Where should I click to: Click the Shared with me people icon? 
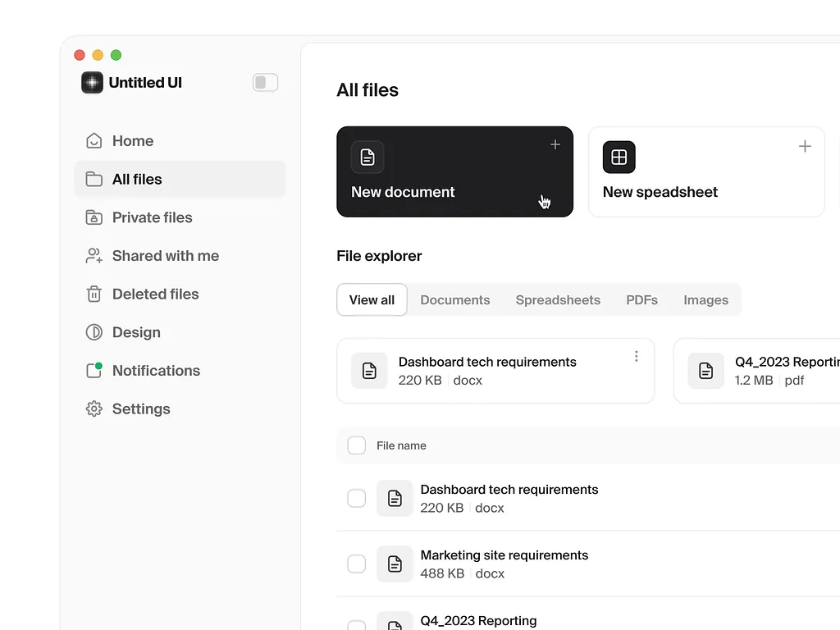(94, 256)
